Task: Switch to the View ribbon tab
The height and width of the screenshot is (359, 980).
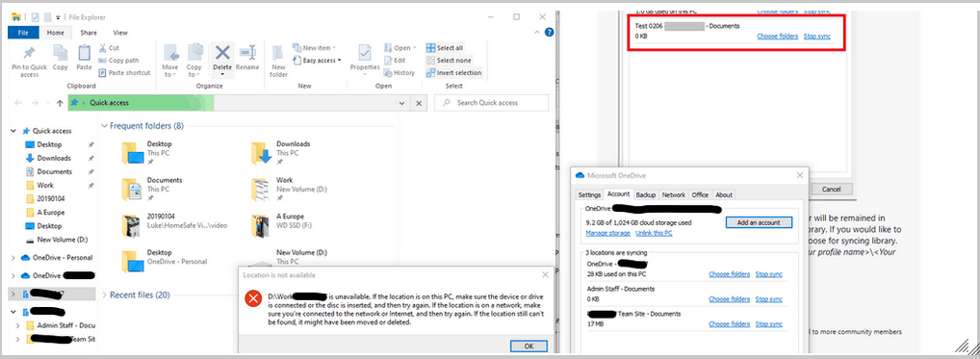Action: coord(120,33)
